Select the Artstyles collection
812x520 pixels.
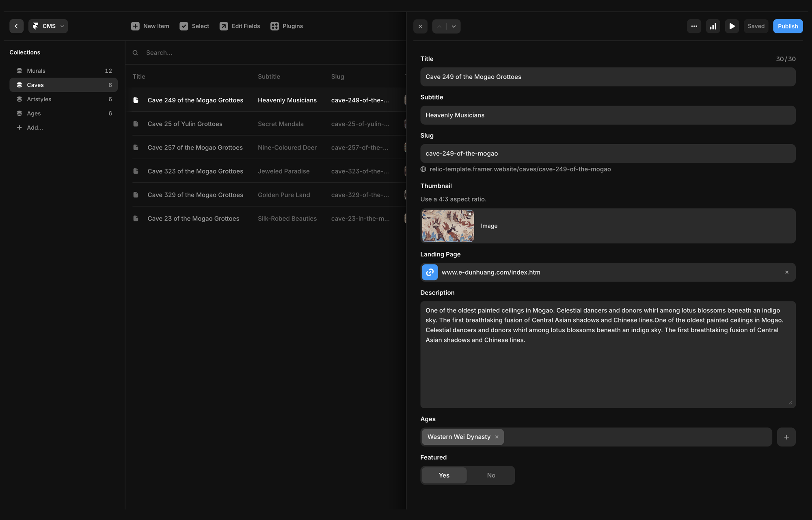point(39,99)
